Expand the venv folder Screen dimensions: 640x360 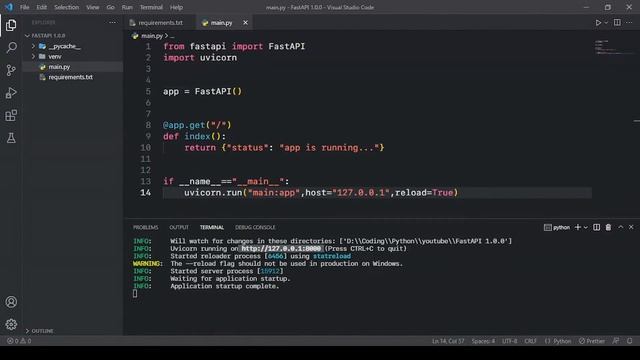pos(33,56)
